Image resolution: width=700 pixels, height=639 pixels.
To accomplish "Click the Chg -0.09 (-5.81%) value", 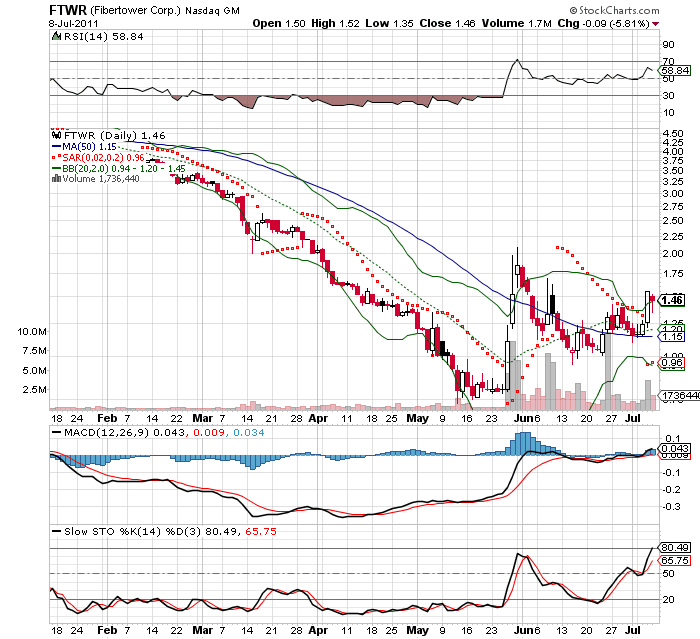I will [603, 24].
